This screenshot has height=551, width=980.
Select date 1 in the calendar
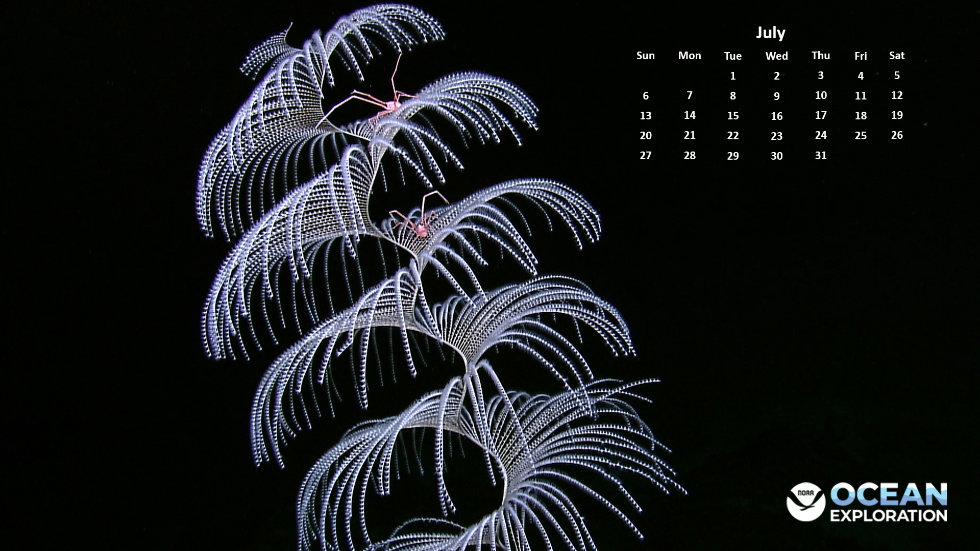(x=732, y=76)
